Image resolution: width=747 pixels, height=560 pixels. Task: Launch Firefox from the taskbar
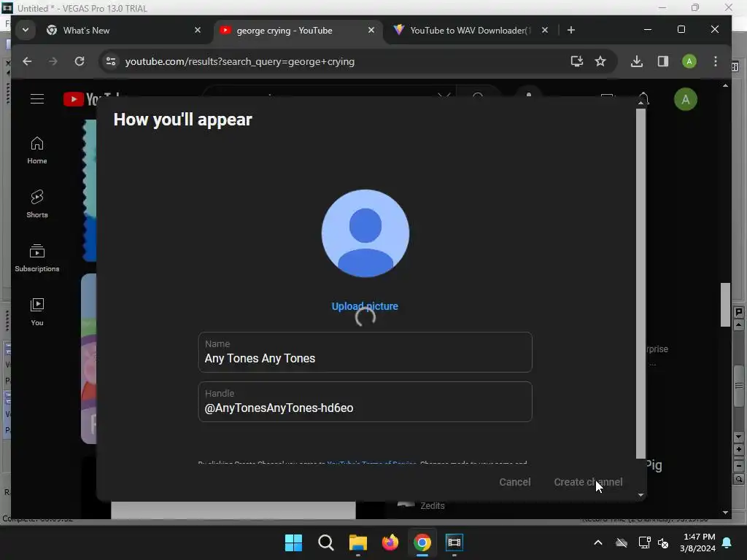coord(390,542)
